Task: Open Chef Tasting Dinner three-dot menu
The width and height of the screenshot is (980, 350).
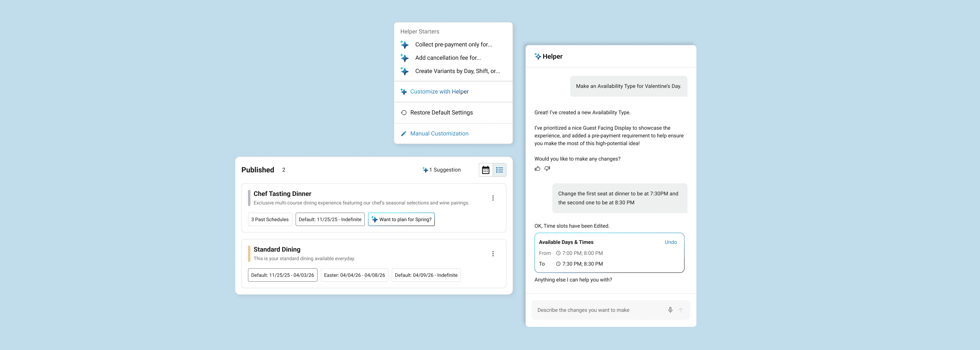Action: (493, 198)
